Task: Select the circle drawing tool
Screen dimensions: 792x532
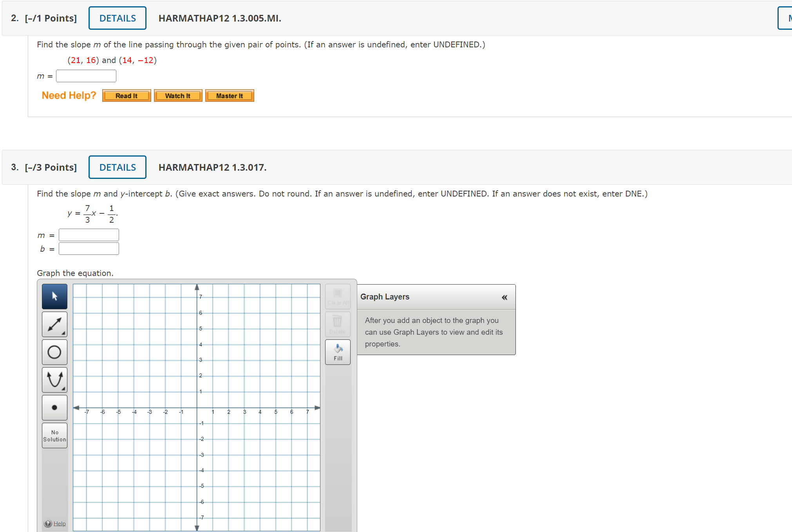Action: point(54,352)
